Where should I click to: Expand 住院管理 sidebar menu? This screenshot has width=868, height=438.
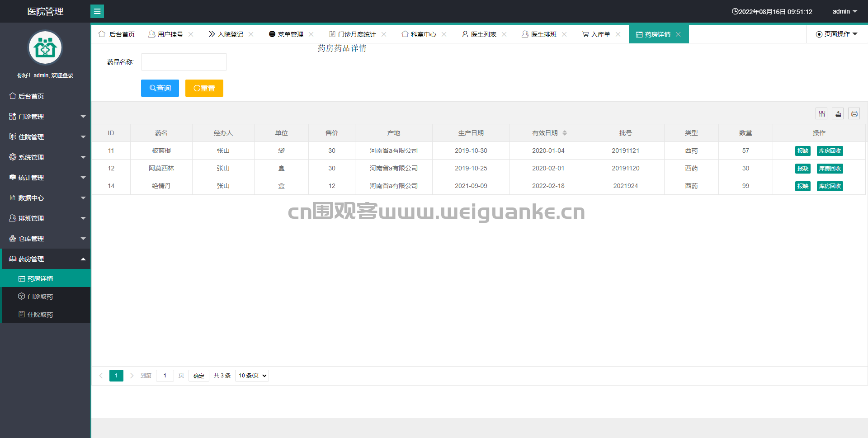[x=45, y=137]
